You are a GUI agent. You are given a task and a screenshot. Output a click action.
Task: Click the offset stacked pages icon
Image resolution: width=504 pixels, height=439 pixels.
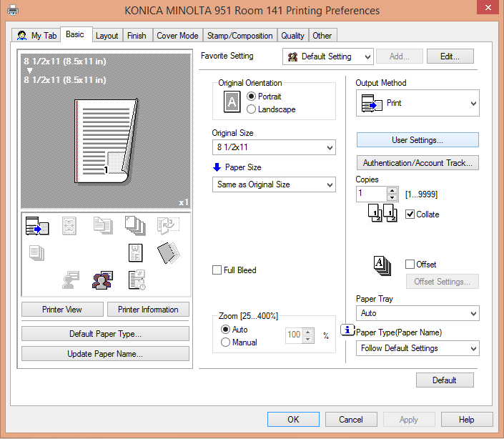[x=382, y=266]
